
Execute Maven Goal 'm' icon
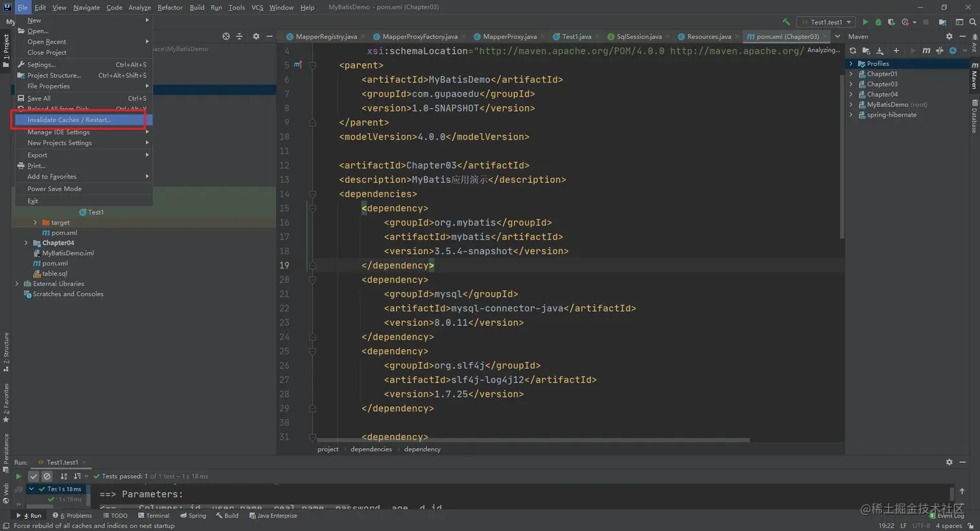click(x=926, y=51)
